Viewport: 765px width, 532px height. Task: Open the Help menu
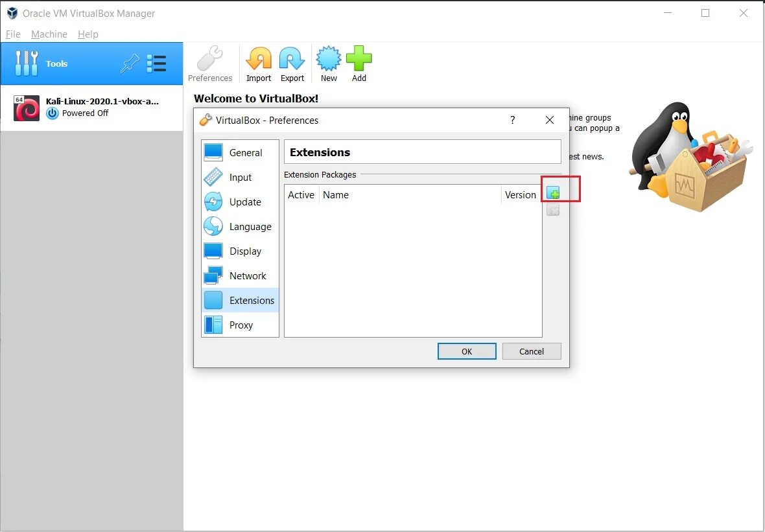[x=88, y=34]
